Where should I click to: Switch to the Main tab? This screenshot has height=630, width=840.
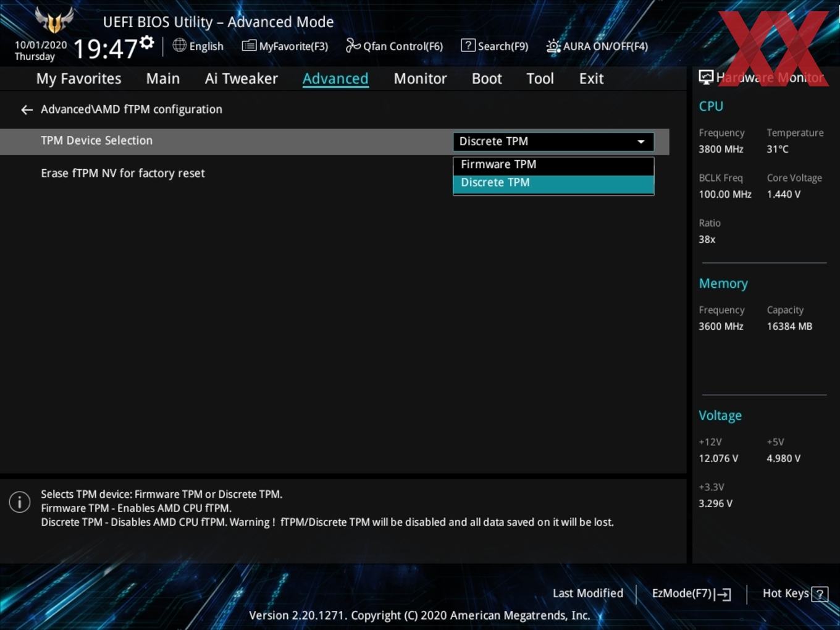(163, 79)
